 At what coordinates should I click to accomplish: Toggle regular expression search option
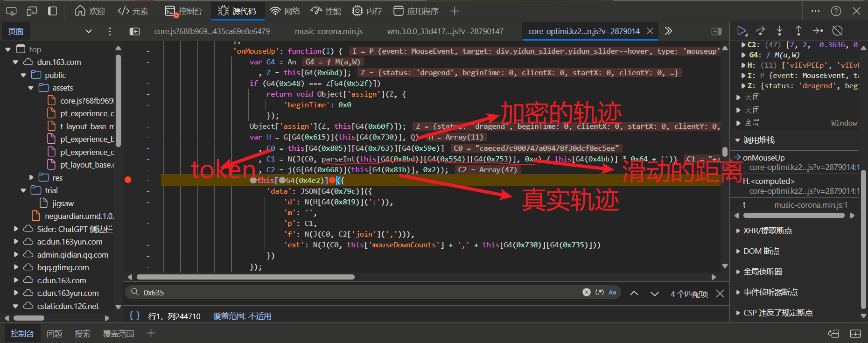(600, 292)
